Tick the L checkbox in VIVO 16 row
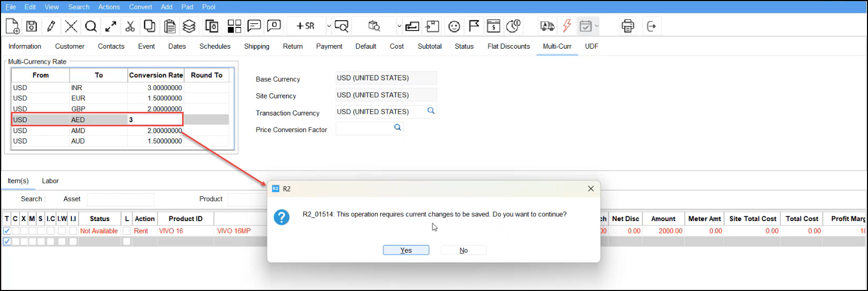 tap(127, 231)
